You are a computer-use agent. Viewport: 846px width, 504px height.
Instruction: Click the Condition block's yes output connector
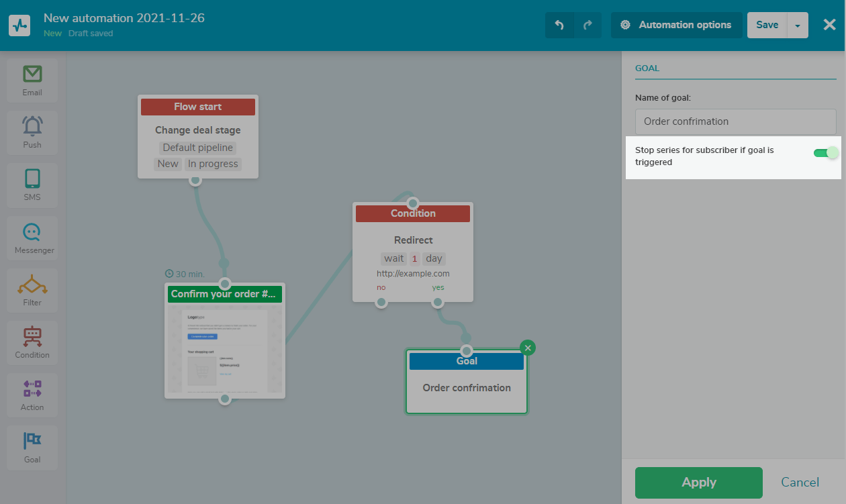click(438, 303)
